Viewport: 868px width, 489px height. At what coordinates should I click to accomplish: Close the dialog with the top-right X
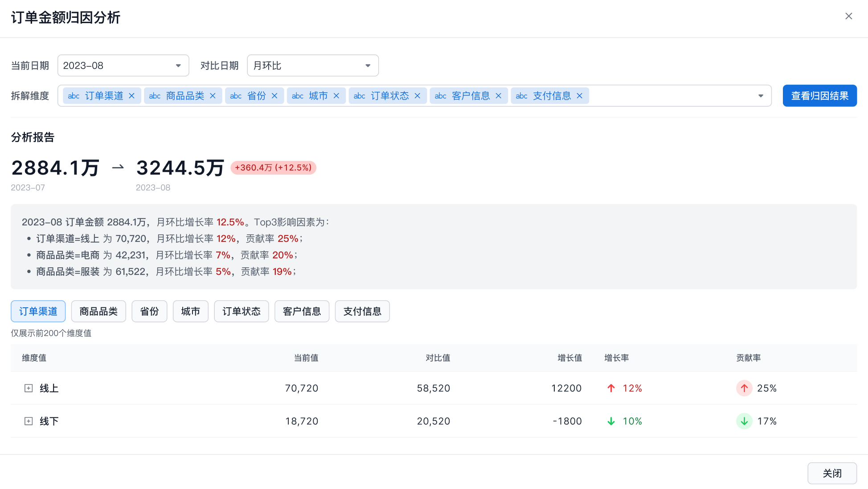[848, 16]
